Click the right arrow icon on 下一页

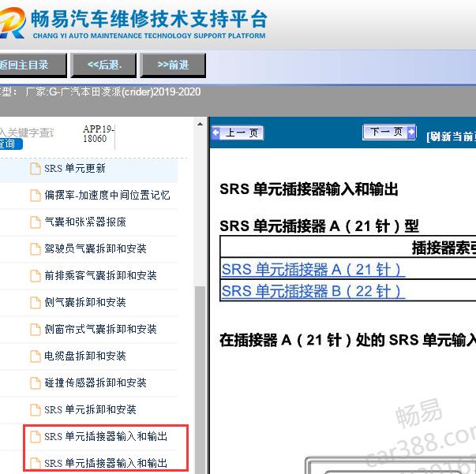click(x=411, y=132)
